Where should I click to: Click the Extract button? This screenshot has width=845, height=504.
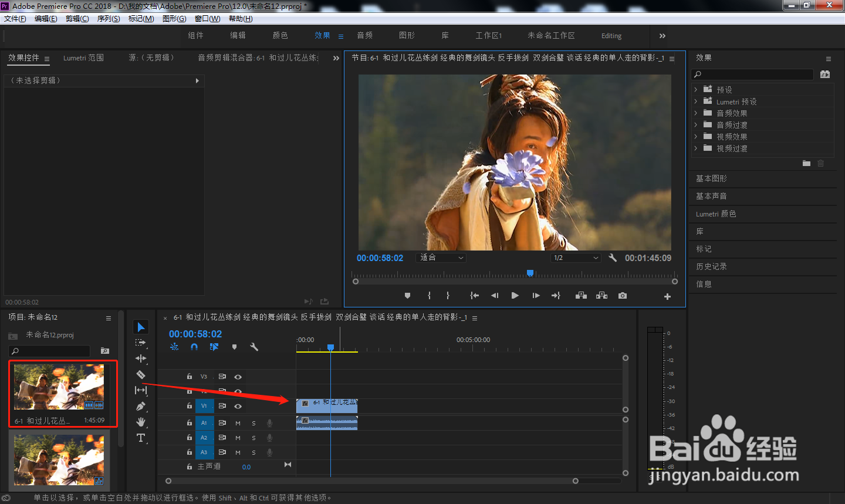[601, 296]
